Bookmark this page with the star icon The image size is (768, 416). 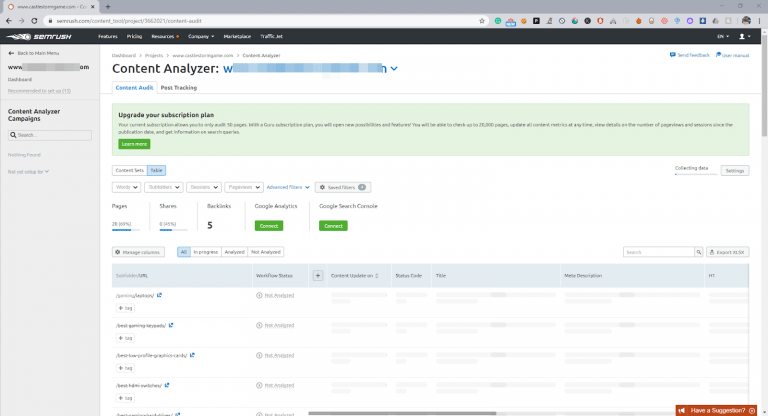point(482,21)
